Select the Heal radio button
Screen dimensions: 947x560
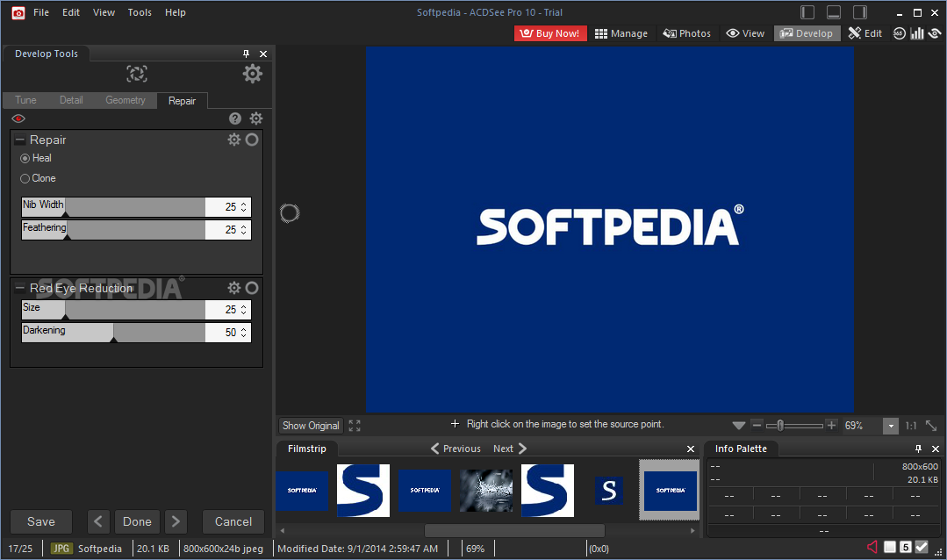(25, 158)
